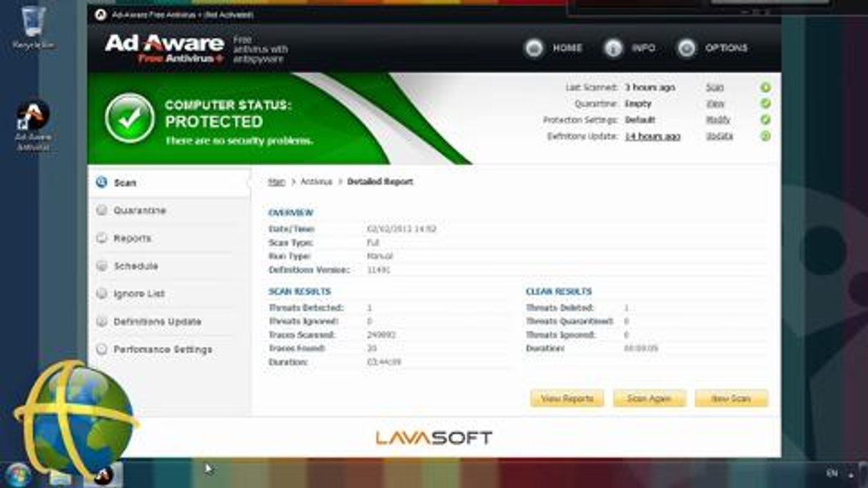The height and width of the screenshot is (488, 868).
Task: Click the 'Traces Scanned:' label
Action: point(302,335)
